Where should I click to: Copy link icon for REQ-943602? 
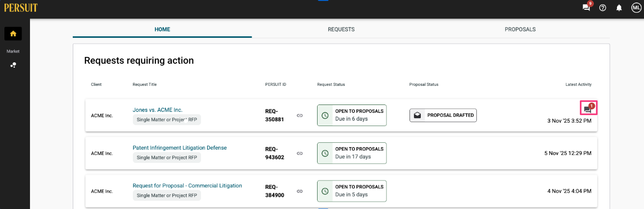point(299,153)
